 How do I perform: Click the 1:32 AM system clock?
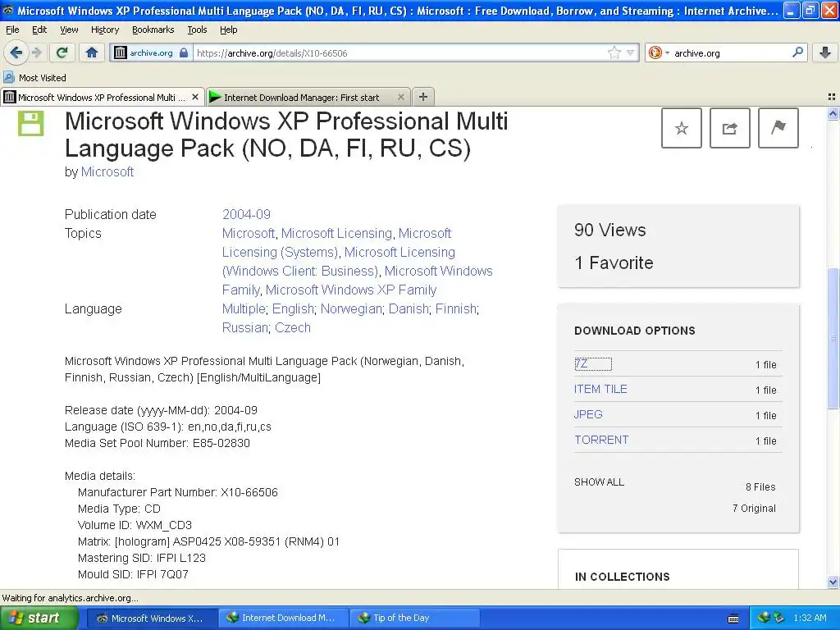(810, 618)
